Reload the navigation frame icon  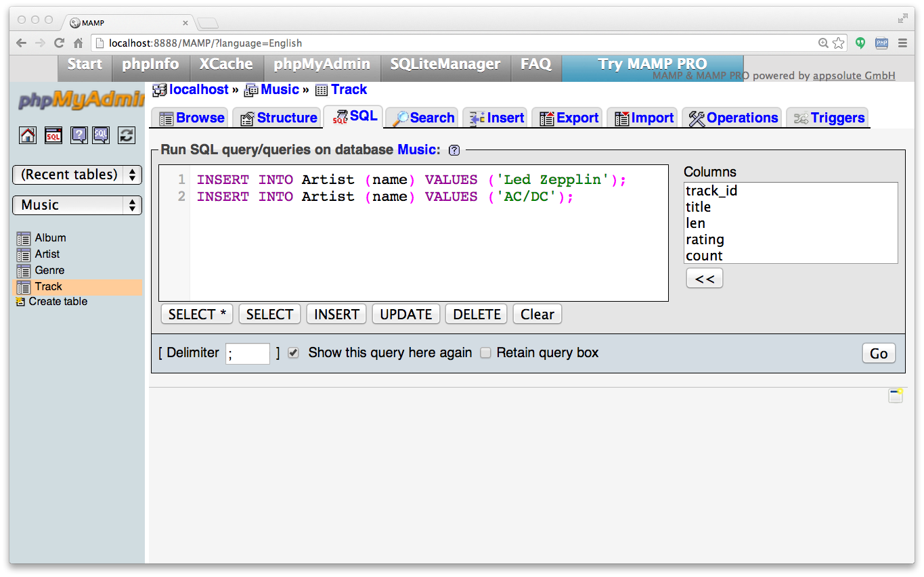tap(127, 135)
